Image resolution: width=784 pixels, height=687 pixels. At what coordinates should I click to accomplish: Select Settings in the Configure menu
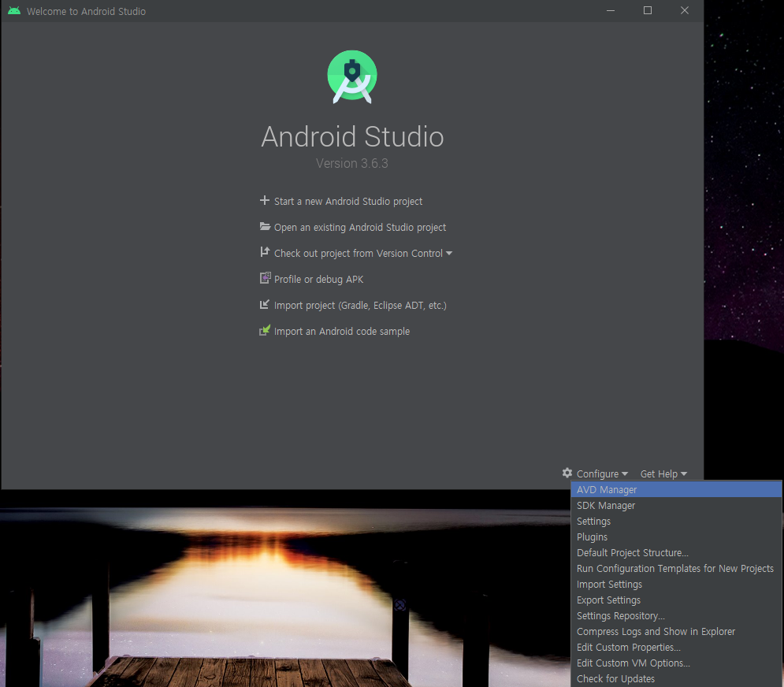coord(676,521)
